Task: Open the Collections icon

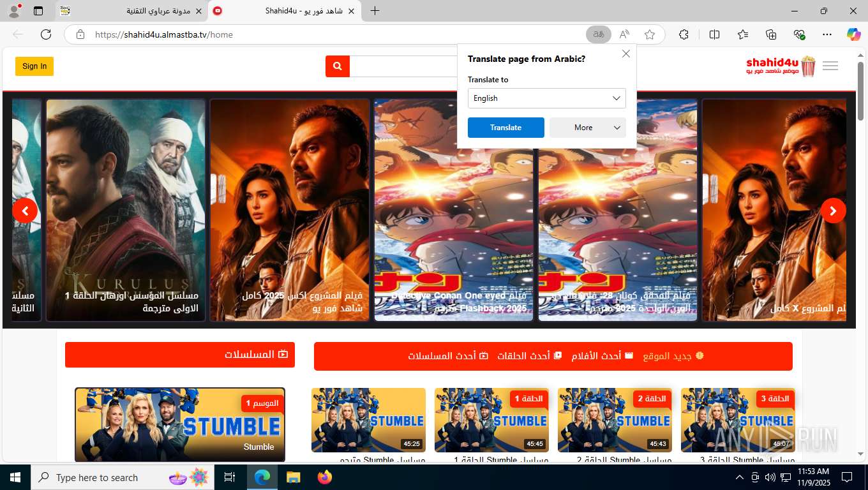Action: (x=771, y=34)
